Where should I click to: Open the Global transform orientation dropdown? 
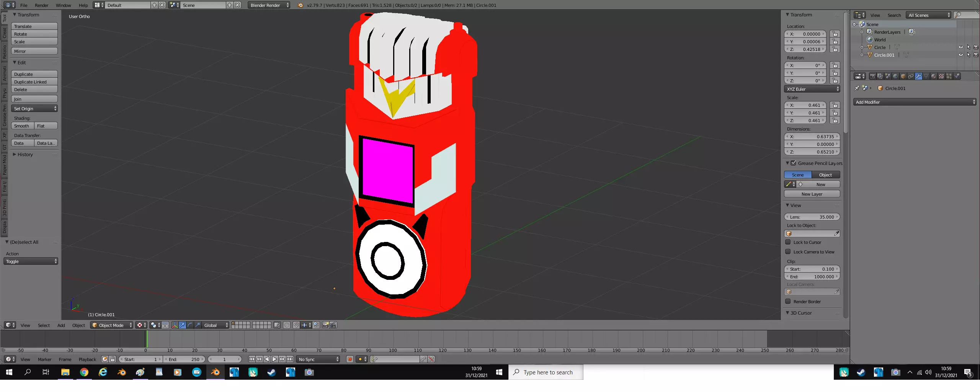click(216, 325)
